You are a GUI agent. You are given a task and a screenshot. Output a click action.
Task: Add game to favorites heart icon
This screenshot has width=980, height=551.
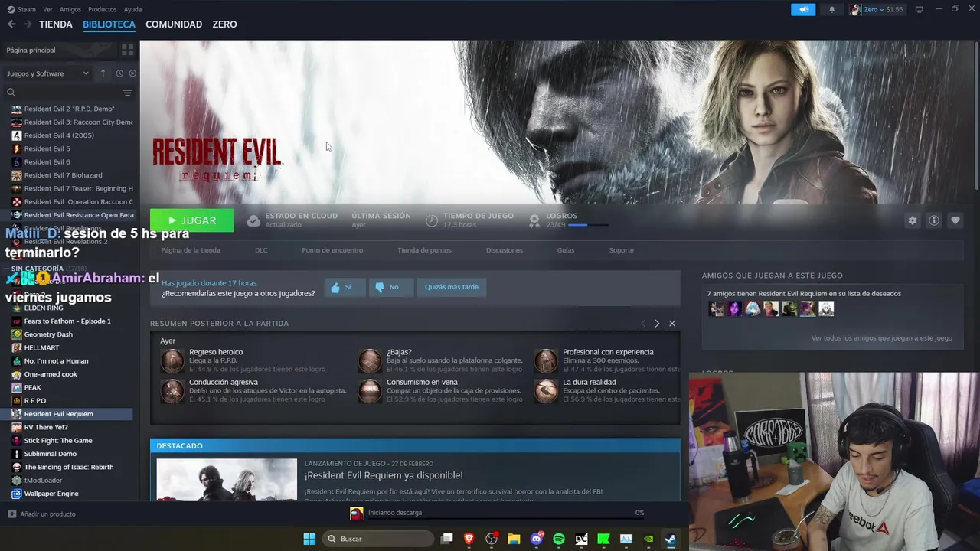955,220
